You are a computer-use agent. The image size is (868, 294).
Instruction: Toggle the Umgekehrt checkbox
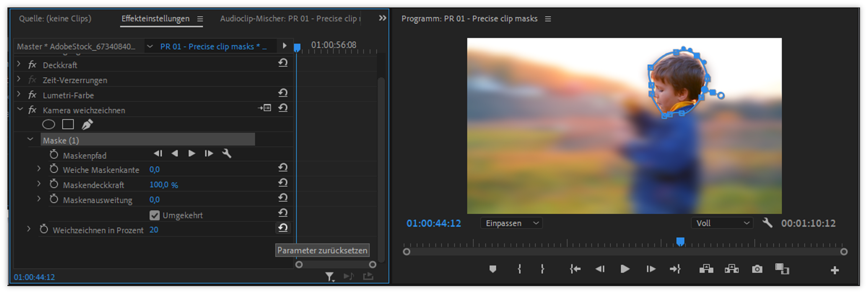point(154,215)
